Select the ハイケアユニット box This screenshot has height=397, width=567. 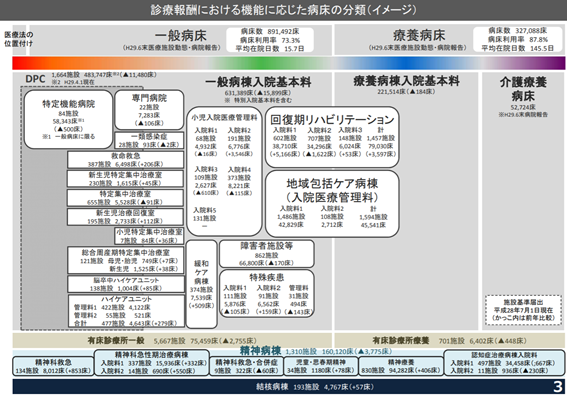pos(126,311)
